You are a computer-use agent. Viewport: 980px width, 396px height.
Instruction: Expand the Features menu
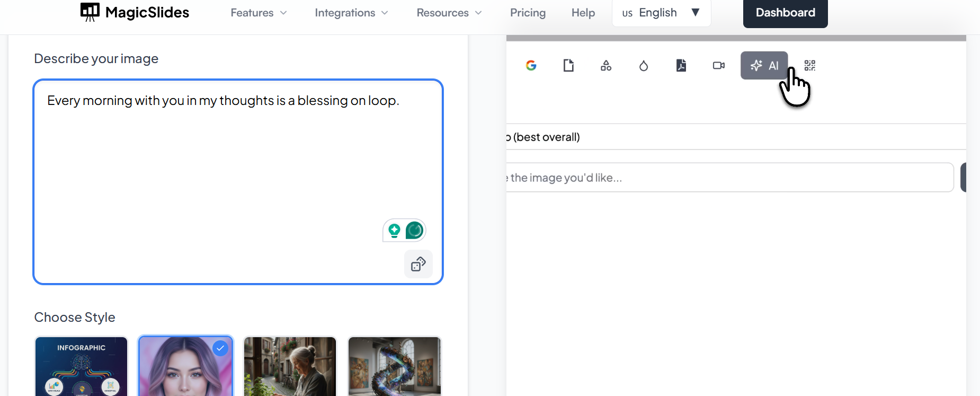pos(259,13)
